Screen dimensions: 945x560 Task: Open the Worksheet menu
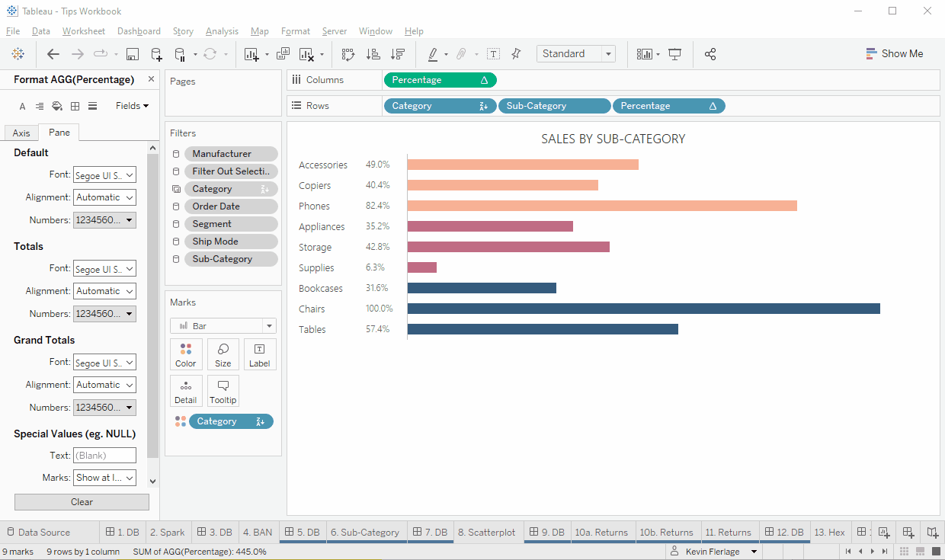pos(84,31)
